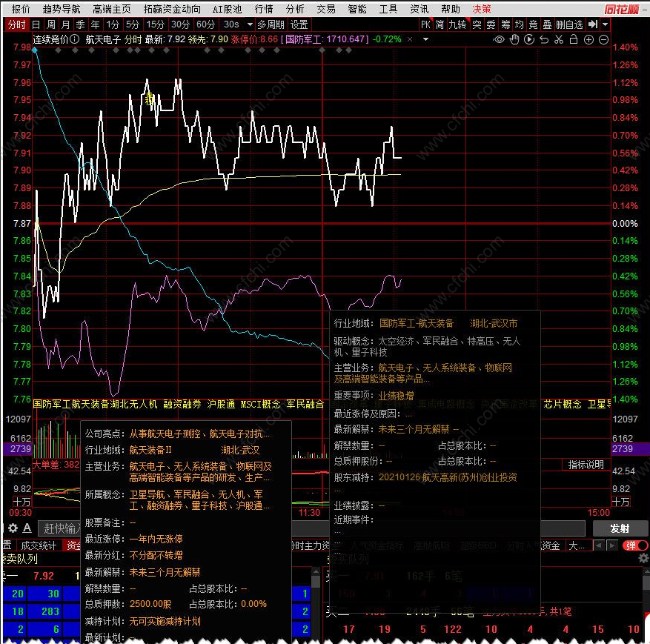Image resolution: width=650 pixels, height=644 pixels.
Task: Open the red 决策 menu
Action: (482, 9)
